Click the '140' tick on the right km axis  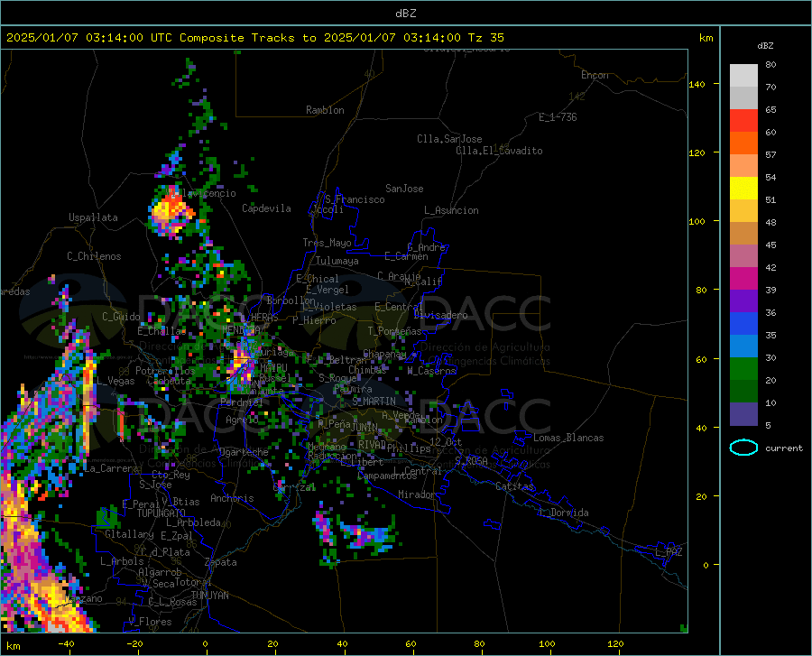[697, 84]
